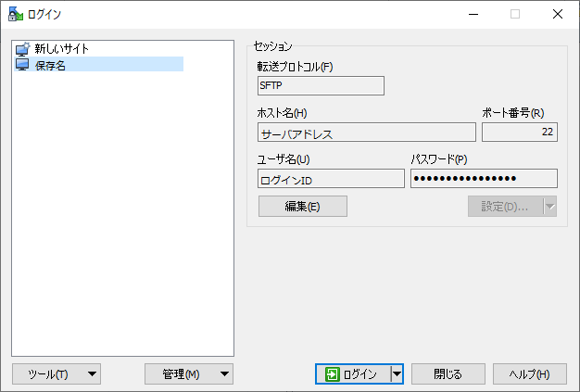Click the 保存名 saved site icon
Screen dimensions: 580x392
(22, 65)
